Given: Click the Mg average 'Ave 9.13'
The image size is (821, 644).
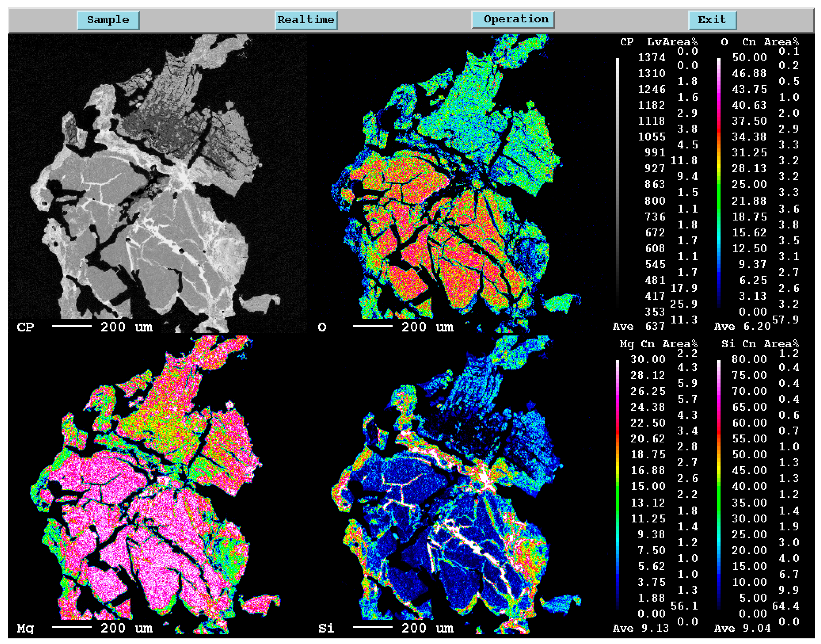Looking at the screenshot, I should tap(640, 628).
